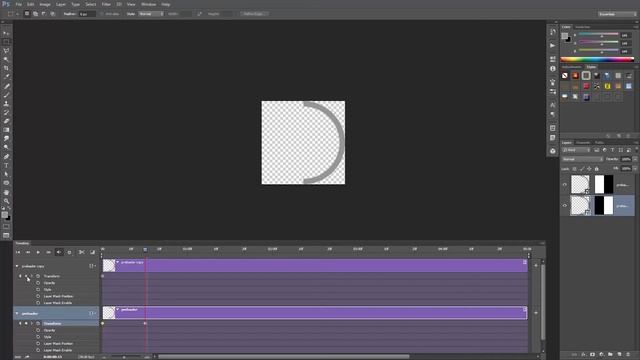The height and width of the screenshot is (360, 640).
Task: Hide the top preloader copy layer
Action: (x=565, y=184)
